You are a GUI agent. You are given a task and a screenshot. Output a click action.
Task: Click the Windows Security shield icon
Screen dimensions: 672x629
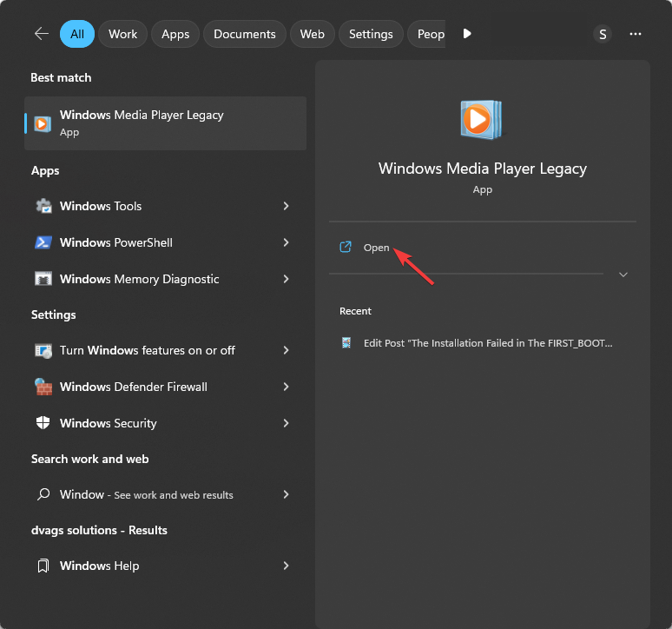coord(43,423)
